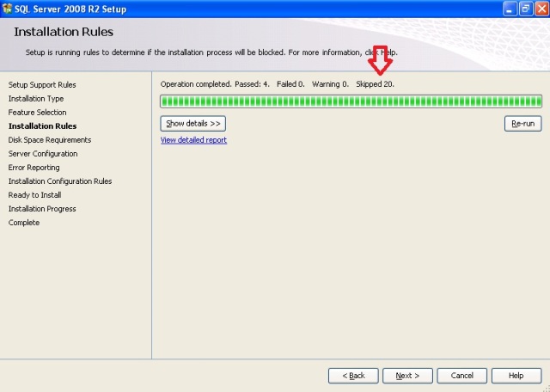Click the Error Reporting step

(34, 168)
